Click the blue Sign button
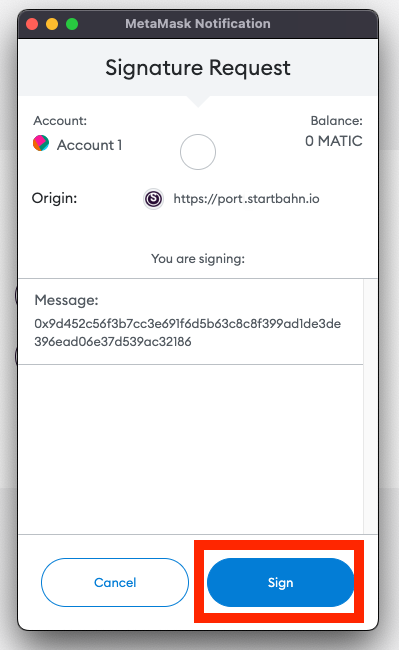Viewport: 399px width, 650px height. click(x=281, y=582)
